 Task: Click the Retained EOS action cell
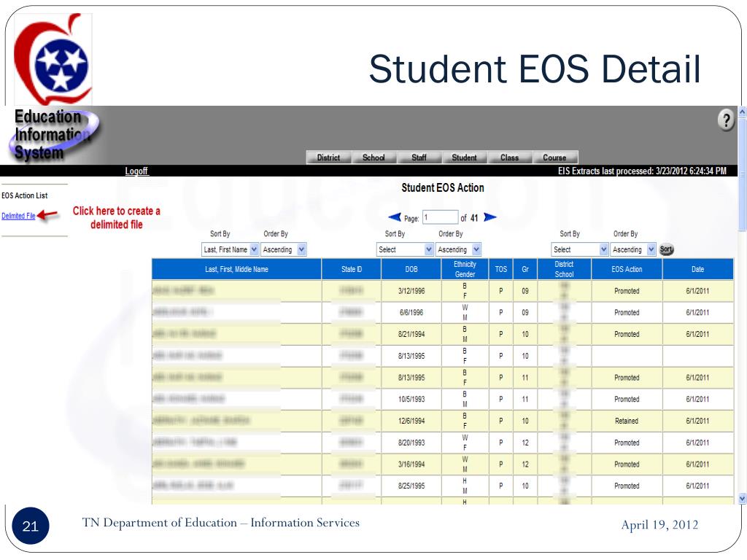627,421
